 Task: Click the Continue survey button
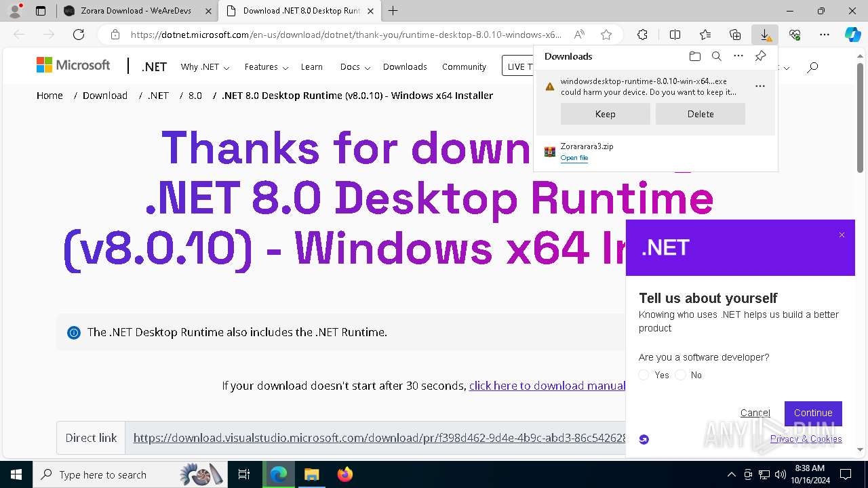(x=813, y=413)
